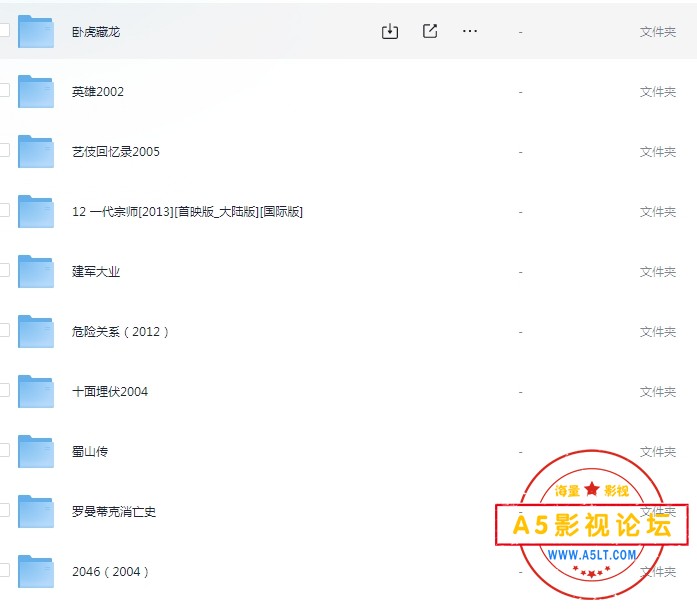Click 文件夹 type label of 危险关系 row

[658, 332]
